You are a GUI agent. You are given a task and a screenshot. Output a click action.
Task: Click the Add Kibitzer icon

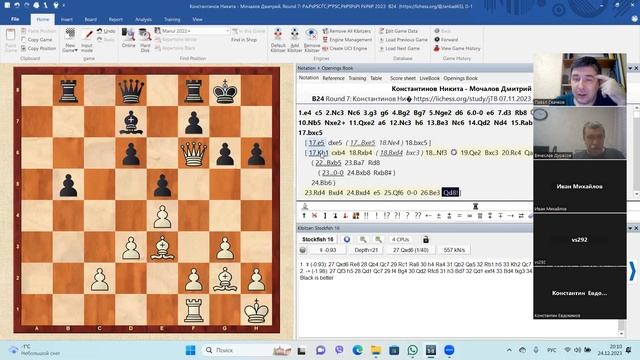(294, 40)
